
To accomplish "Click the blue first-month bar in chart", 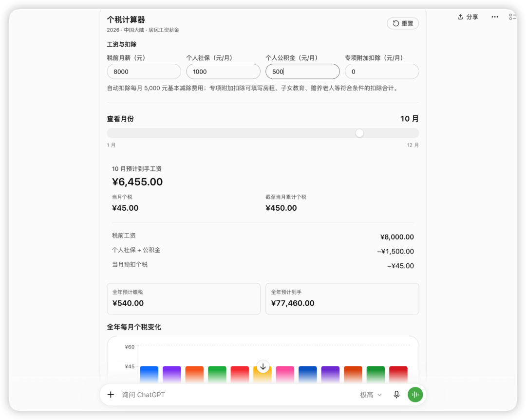I will (149, 374).
